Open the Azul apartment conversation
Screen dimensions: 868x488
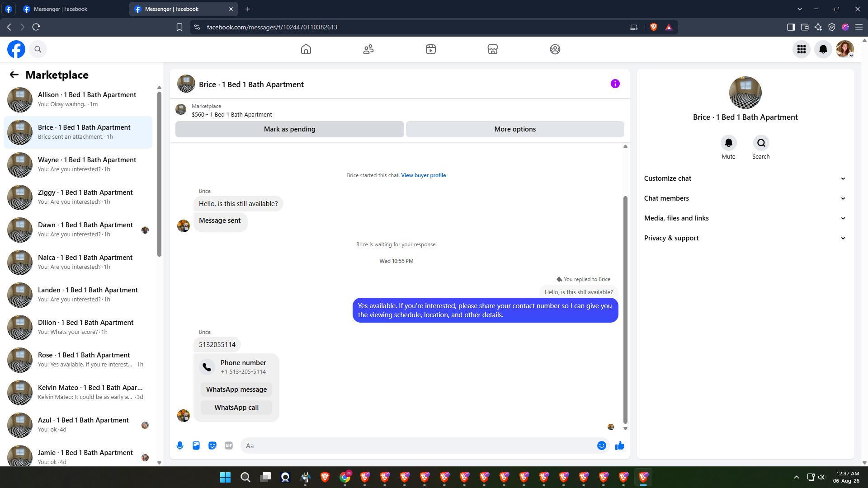[78, 425]
